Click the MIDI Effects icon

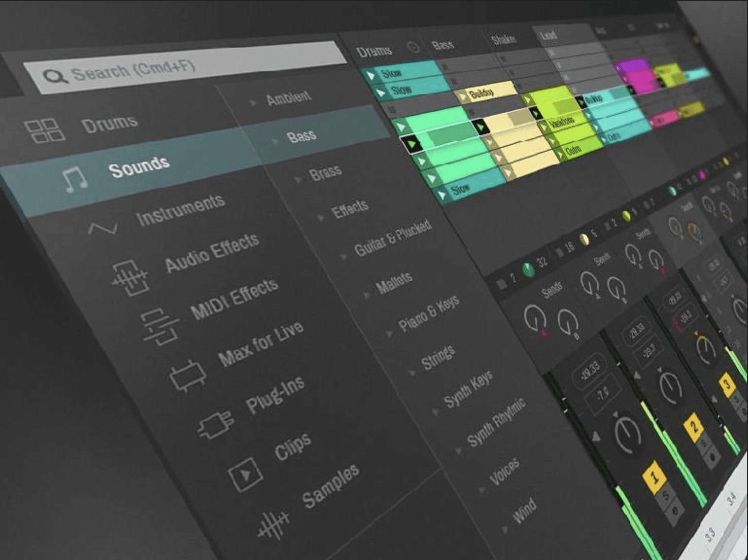coord(160,326)
